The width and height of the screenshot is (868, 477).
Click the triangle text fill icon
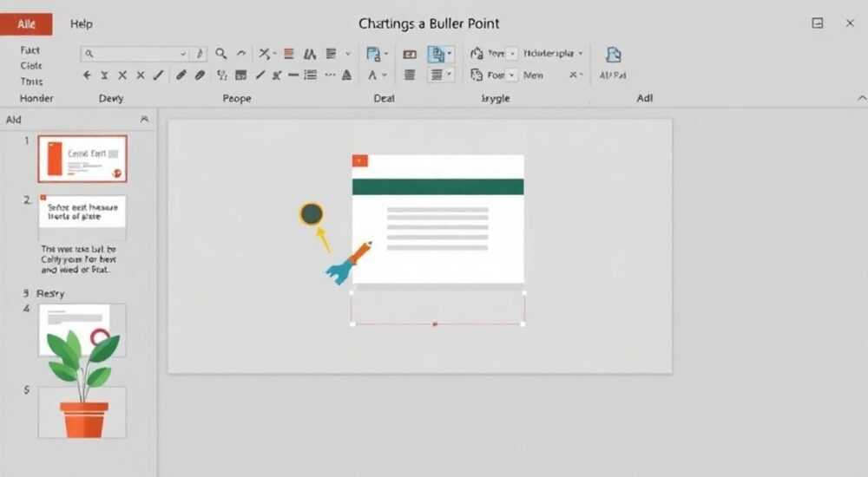tap(346, 75)
